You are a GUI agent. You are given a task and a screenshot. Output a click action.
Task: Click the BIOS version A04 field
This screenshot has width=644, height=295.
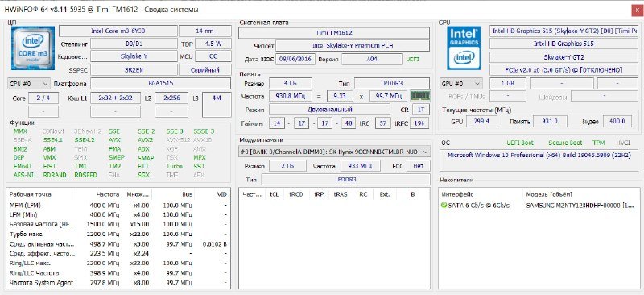click(371, 60)
